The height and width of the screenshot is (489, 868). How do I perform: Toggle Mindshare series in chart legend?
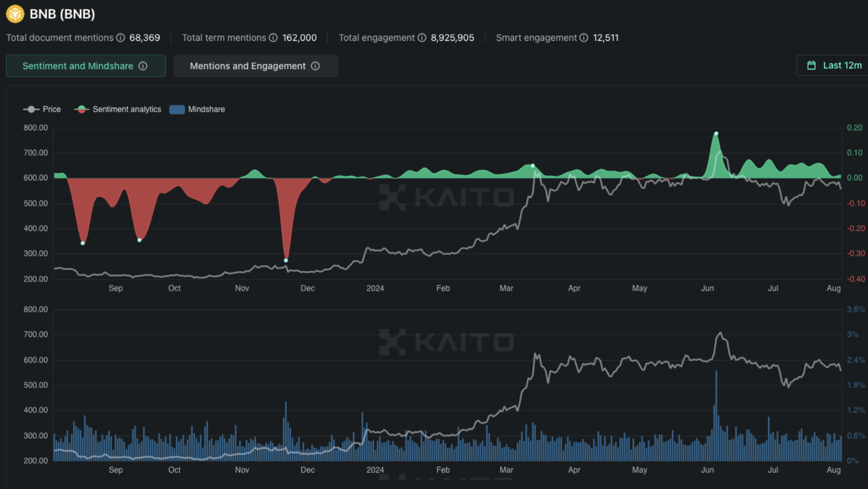[197, 109]
